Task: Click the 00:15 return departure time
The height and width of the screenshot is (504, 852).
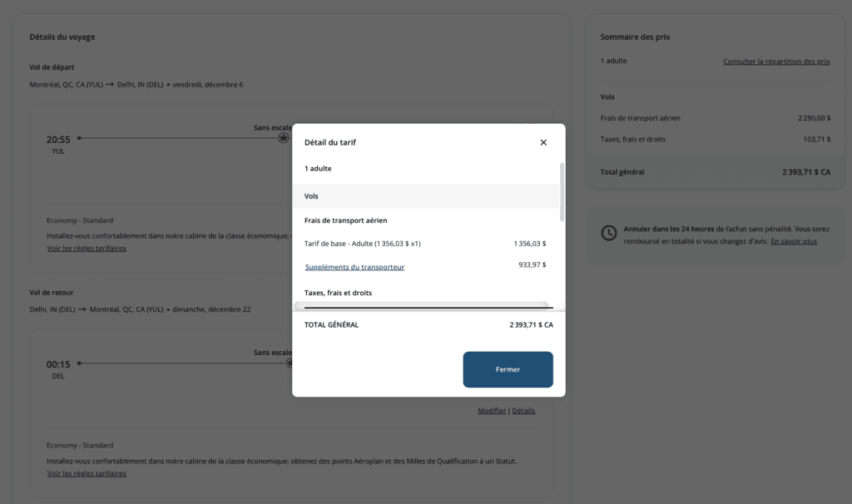Action: coord(58,364)
